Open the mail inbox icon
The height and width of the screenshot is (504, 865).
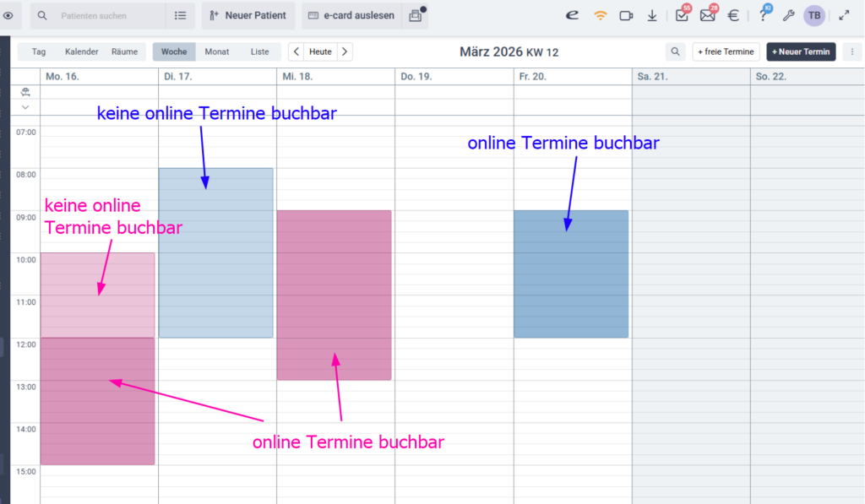pos(707,16)
